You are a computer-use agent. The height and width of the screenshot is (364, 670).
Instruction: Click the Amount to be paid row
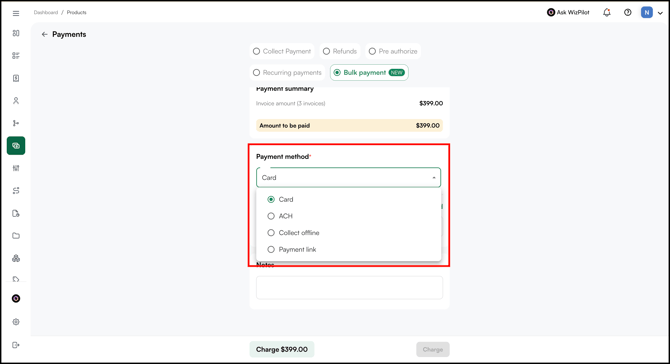coord(349,126)
